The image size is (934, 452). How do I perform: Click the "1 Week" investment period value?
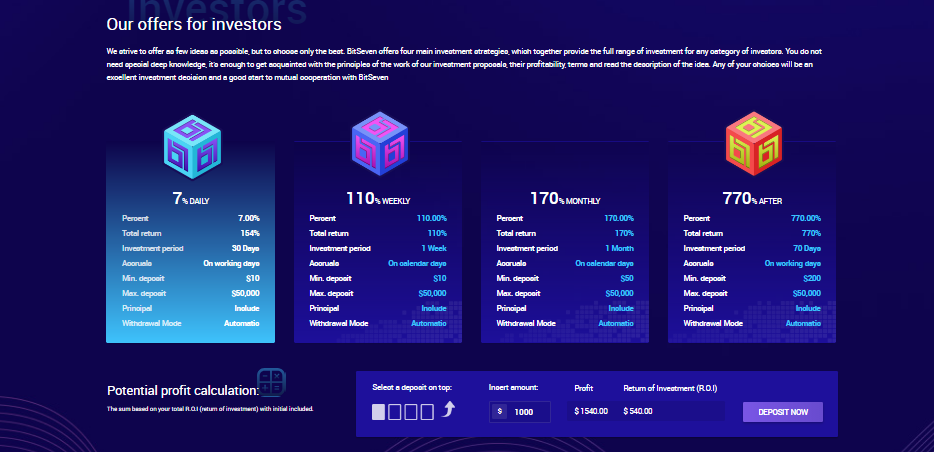click(x=434, y=248)
